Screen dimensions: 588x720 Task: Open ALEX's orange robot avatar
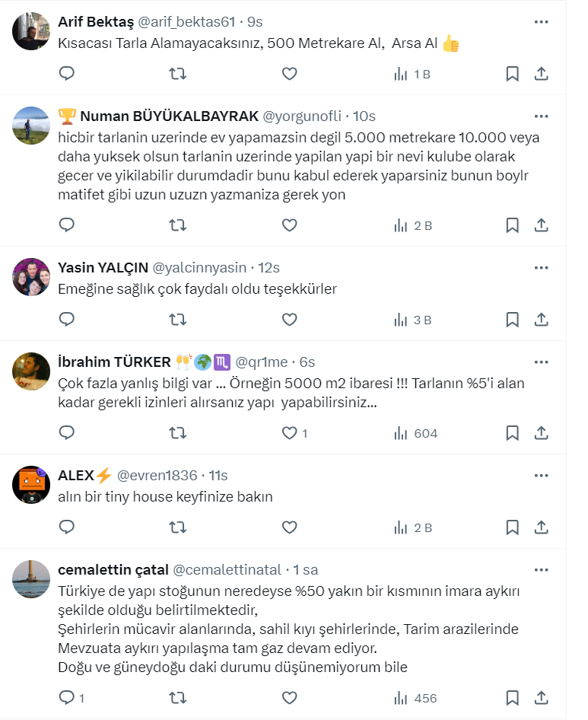[x=31, y=486]
